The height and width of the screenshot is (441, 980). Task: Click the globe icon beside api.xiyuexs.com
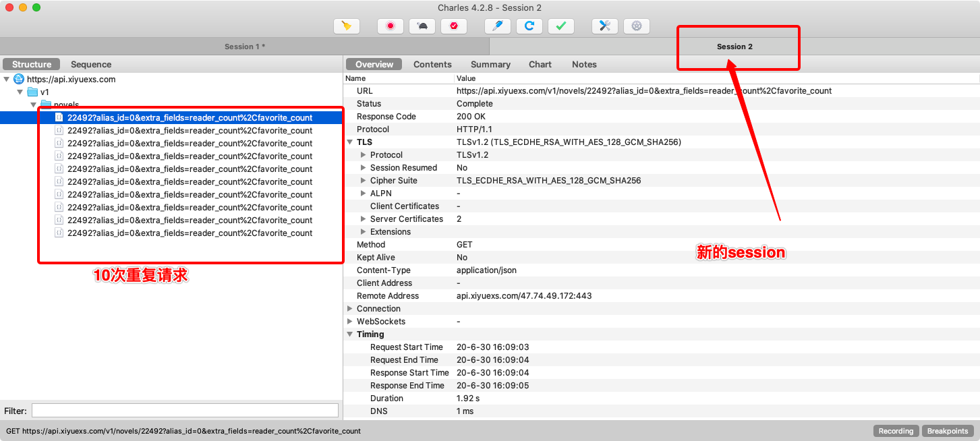click(19, 79)
